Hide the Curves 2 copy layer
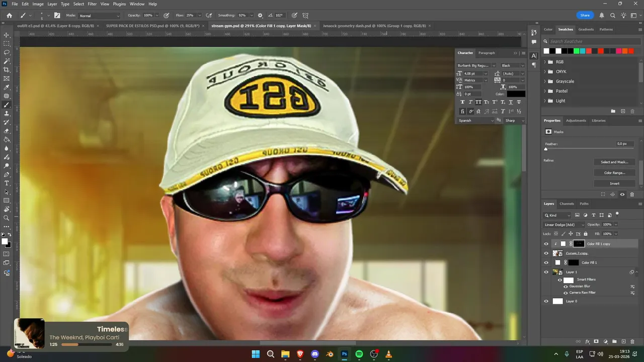Image resolution: width=644 pixels, height=362 pixels. pos(546,253)
